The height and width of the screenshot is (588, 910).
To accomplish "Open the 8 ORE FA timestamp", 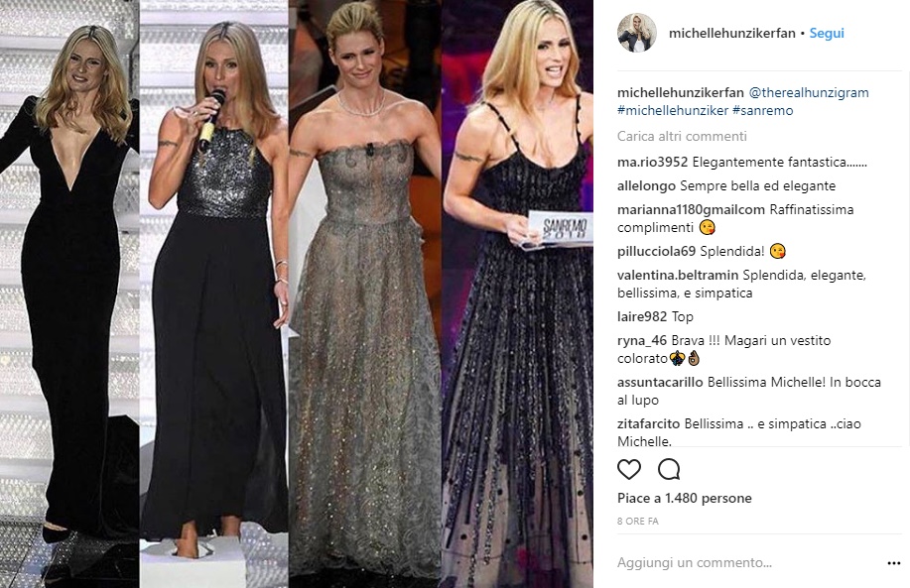I will tap(638, 521).
